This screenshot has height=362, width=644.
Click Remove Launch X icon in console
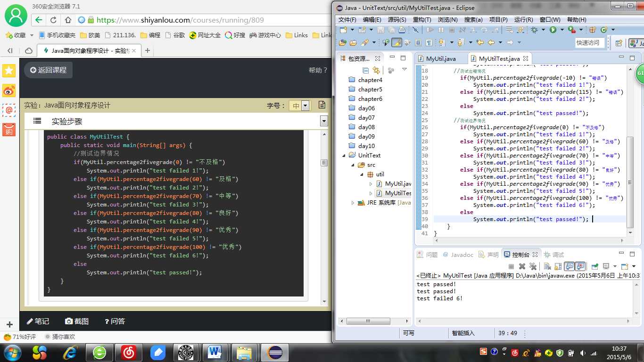(522, 266)
